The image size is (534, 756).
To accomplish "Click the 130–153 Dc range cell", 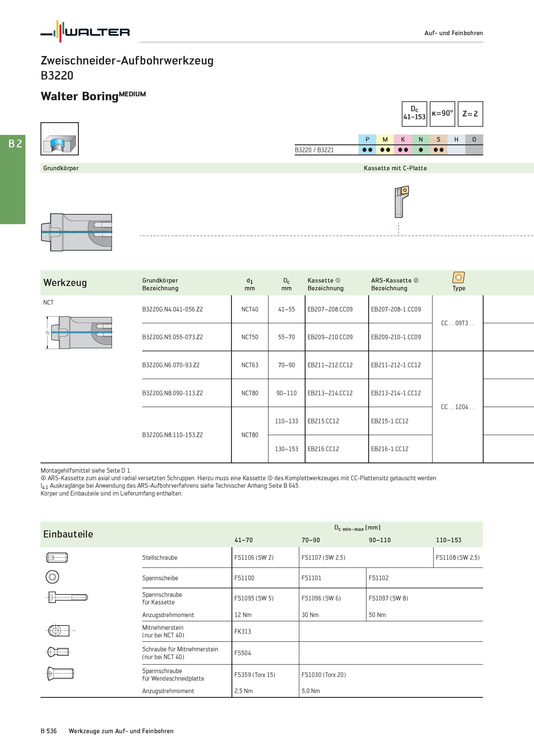I will (x=287, y=449).
